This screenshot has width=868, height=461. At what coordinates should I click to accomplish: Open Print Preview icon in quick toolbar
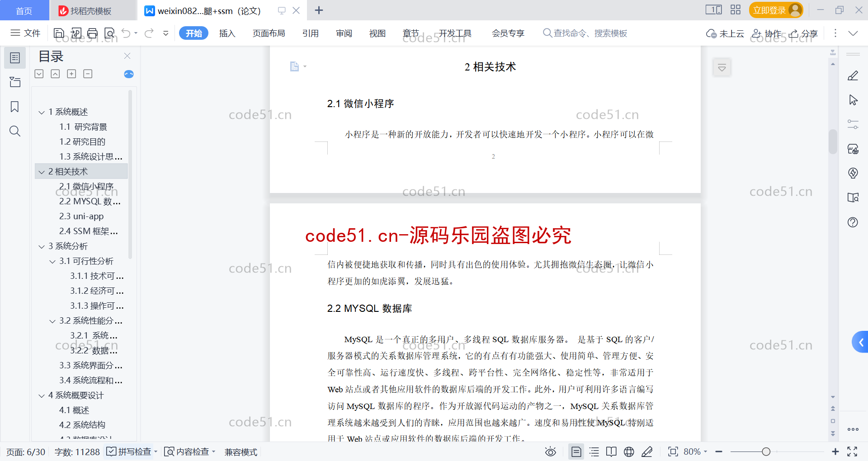pyautogui.click(x=109, y=33)
